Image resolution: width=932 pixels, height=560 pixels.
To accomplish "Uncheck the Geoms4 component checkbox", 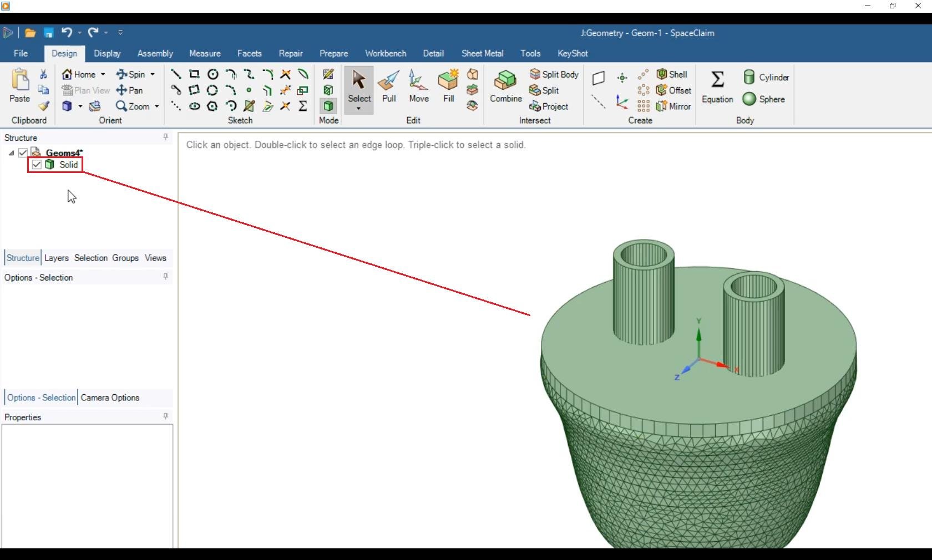I will (23, 152).
